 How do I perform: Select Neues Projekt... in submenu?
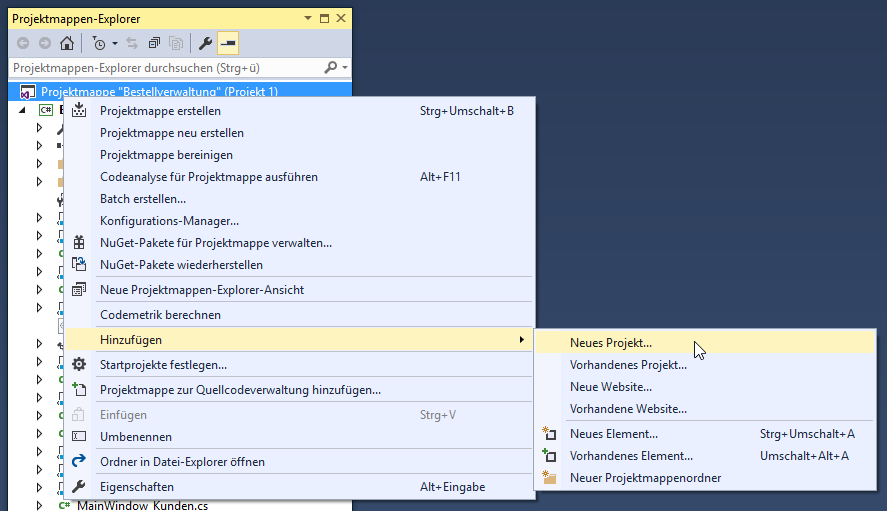(705, 343)
